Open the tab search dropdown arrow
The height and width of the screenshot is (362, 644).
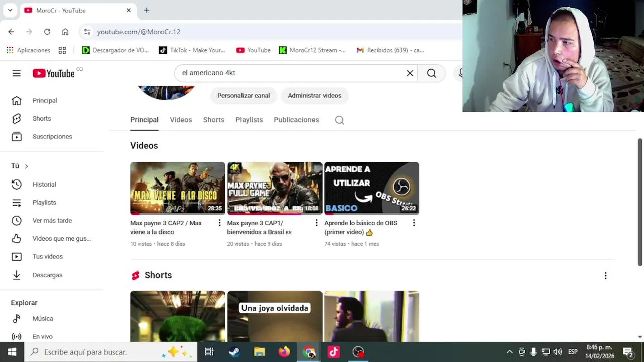click(x=10, y=10)
